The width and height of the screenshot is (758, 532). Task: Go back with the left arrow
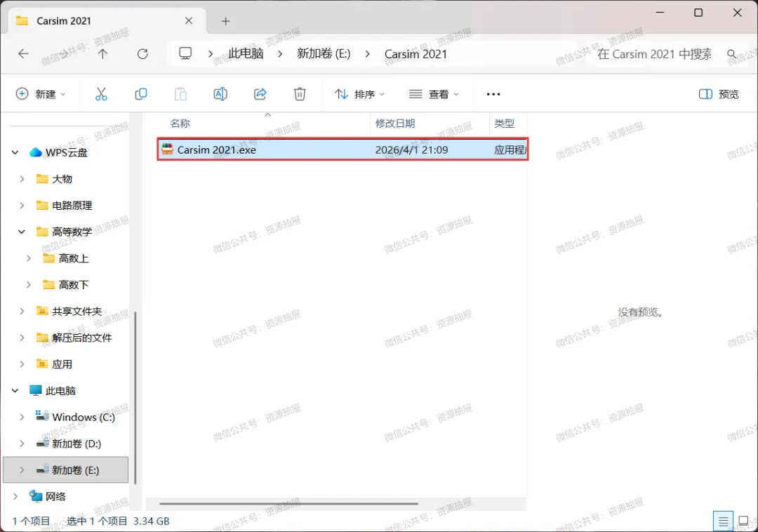(23, 53)
